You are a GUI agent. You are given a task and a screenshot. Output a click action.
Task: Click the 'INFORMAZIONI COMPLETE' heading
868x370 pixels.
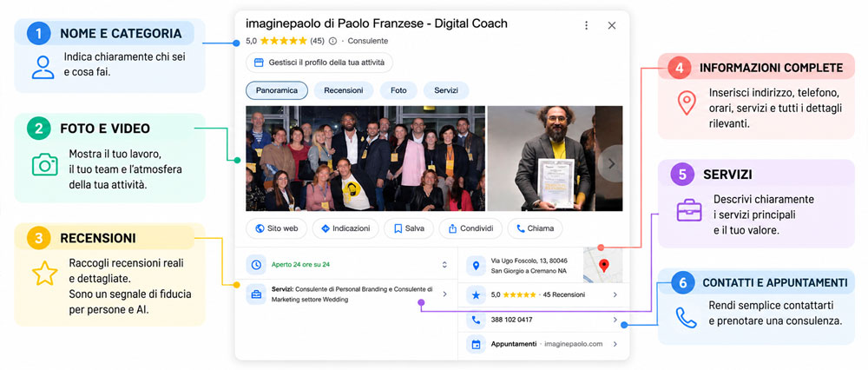pos(771,68)
